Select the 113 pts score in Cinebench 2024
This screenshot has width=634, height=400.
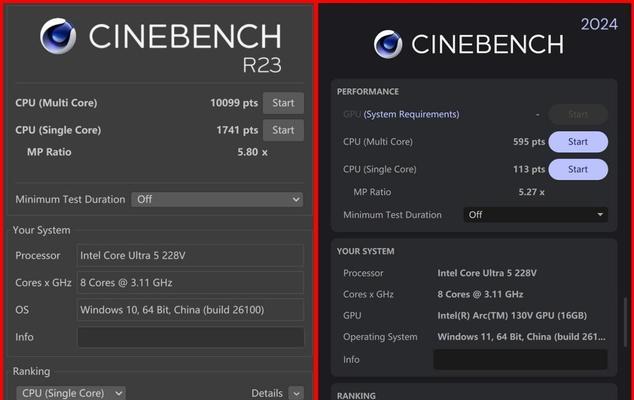pos(529,169)
